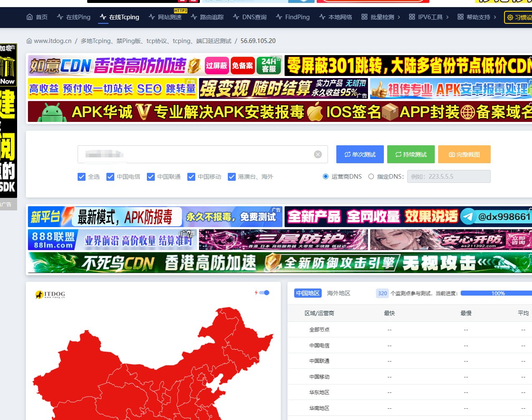
Task: Click the 多地Tcping breadcrumb link
Action: coord(156,41)
